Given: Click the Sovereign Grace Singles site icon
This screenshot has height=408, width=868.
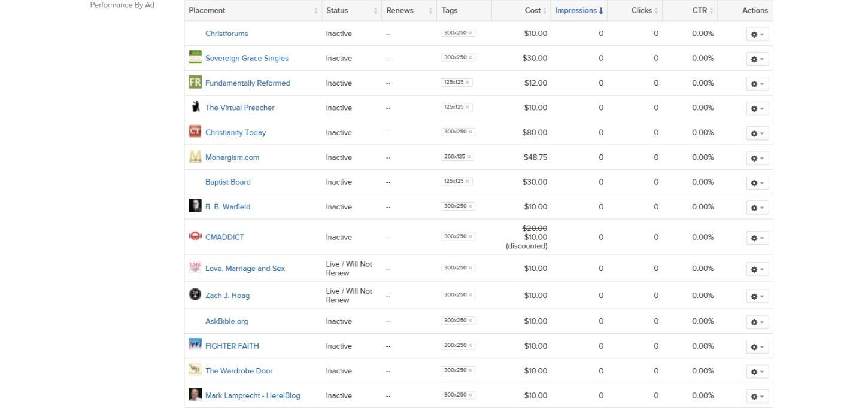Looking at the screenshot, I should (x=195, y=57).
